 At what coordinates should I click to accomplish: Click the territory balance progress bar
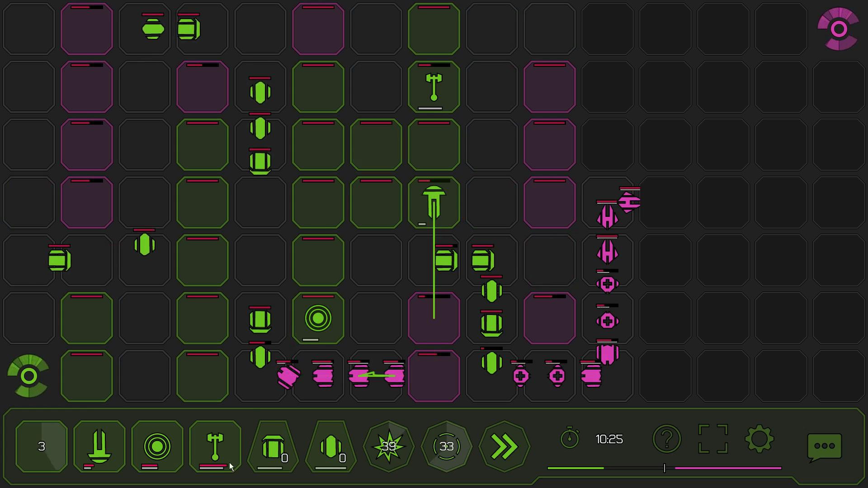665,468
